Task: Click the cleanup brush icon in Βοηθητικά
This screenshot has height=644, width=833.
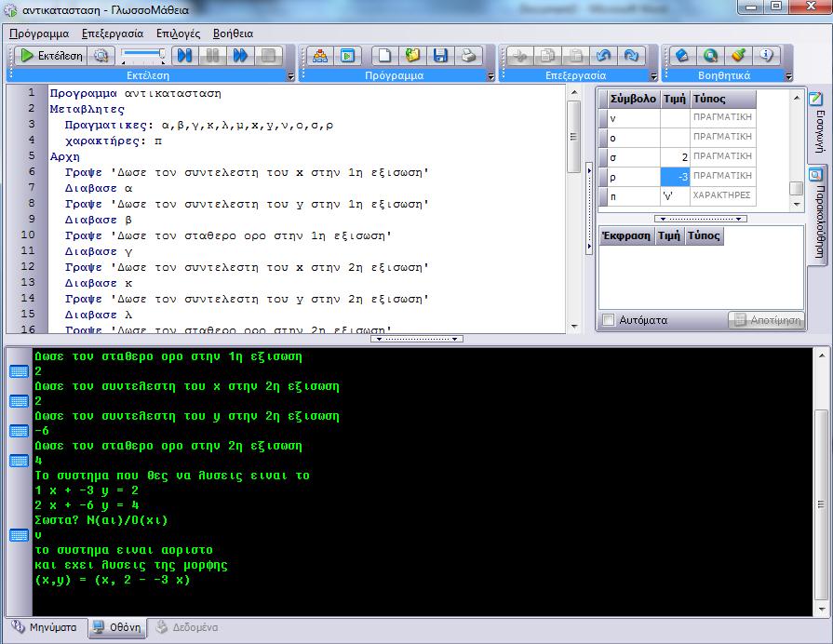Action: click(x=738, y=55)
